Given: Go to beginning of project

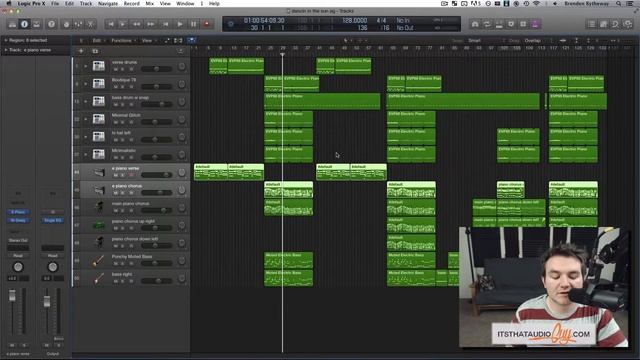Looking at the screenshot, I should tap(111, 24).
